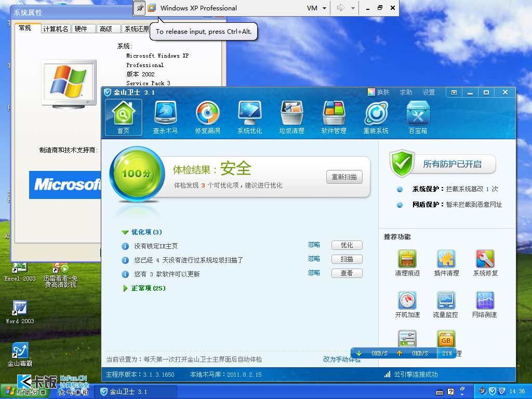Image resolution: width=532 pixels, height=399 pixels.
Task: Click the 主程序版本：3.1.3.1650 text
Action: 140,375
